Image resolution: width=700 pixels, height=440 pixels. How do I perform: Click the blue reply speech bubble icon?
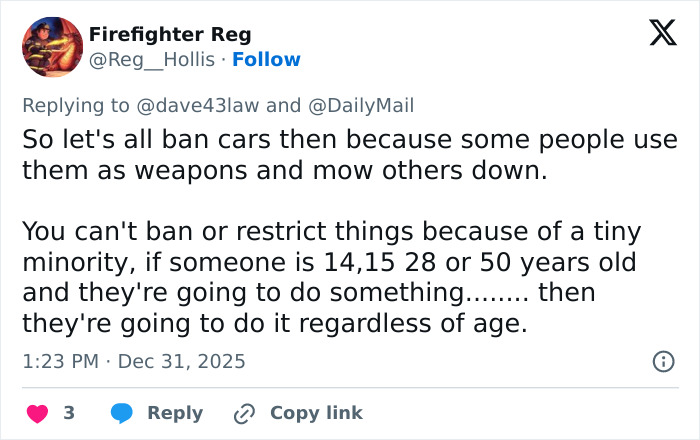coord(122,413)
